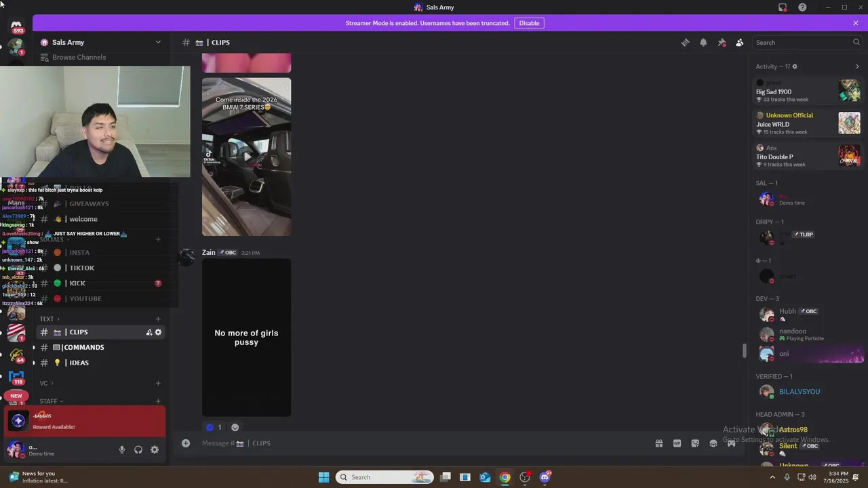
Task: Open the server with 118 badge
Action: [16, 378]
